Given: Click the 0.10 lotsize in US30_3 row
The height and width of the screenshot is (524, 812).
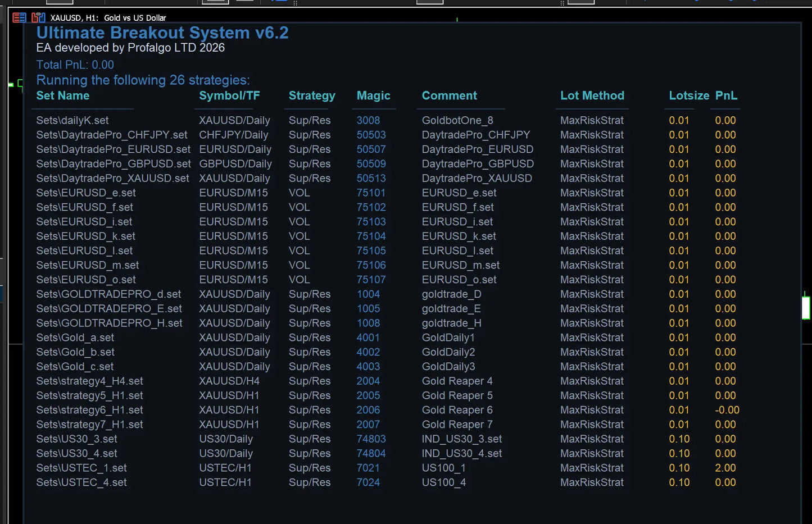Looking at the screenshot, I should tap(679, 439).
